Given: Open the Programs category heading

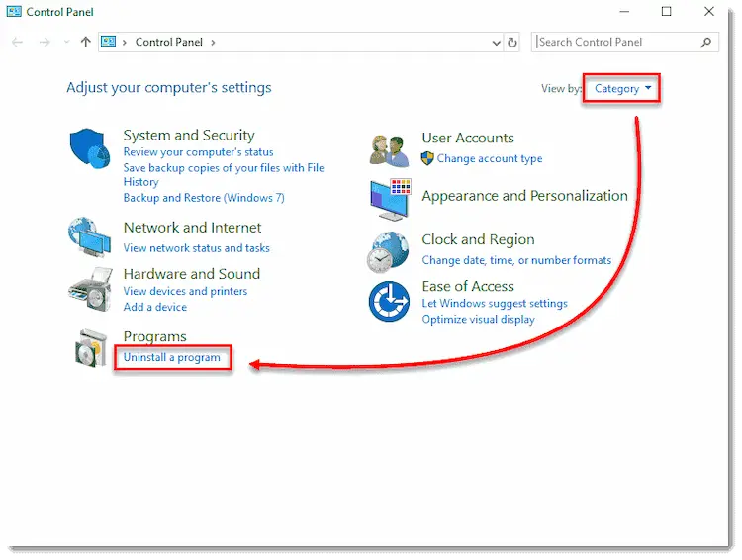Looking at the screenshot, I should (154, 336).
